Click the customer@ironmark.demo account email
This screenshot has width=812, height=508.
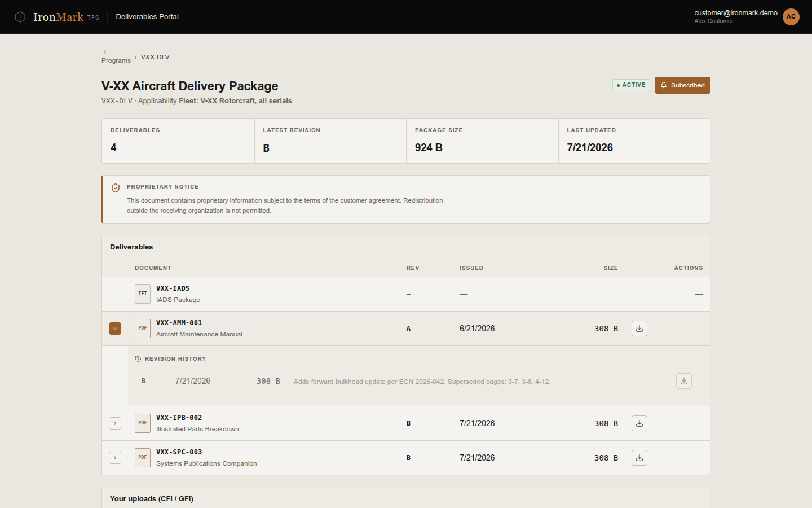pyautogui.click(x=736, y=13)
